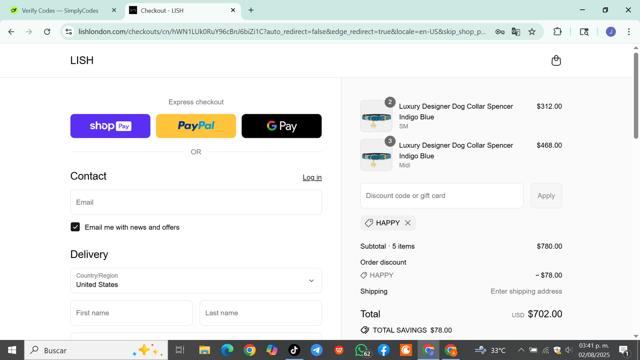The image size is (640, 360).
Task: Open File Explorer from taskbar
Action: [204, 350]
